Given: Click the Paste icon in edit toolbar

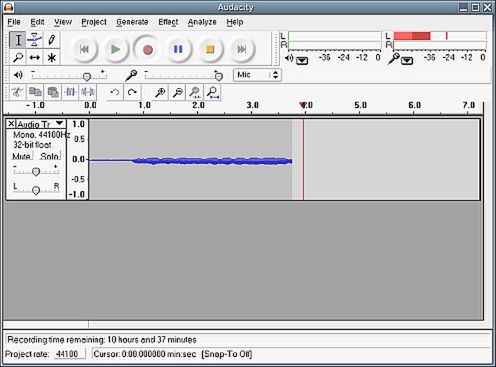Looking at the screenshot, I should click(53, 92).
